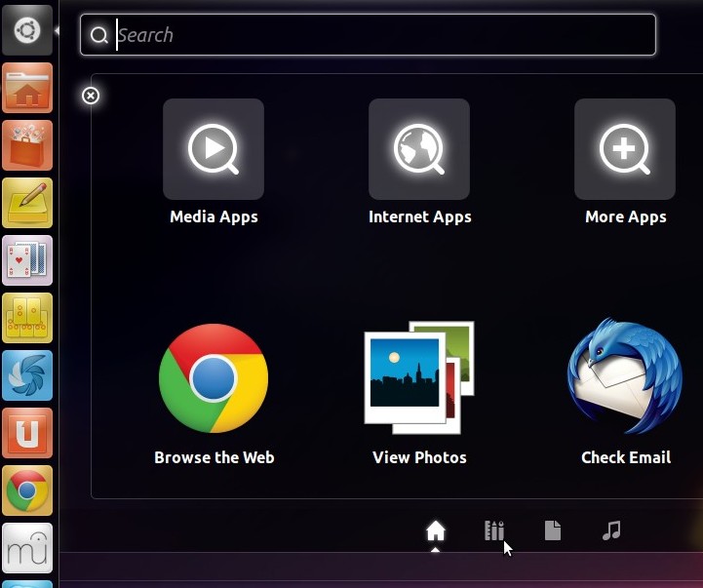Image resolution: width=703 pixels, height=588 pixels.
Task: Click the "Browse the Web" label
Action: (x=215, y=457)
